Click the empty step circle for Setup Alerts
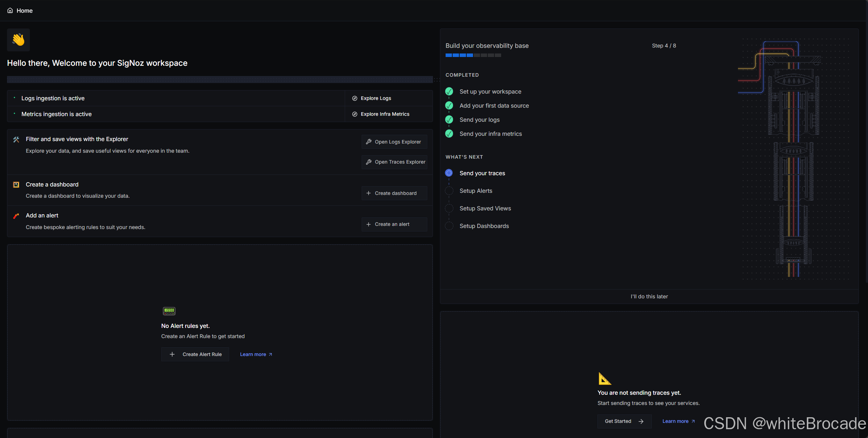 point(449,191)
